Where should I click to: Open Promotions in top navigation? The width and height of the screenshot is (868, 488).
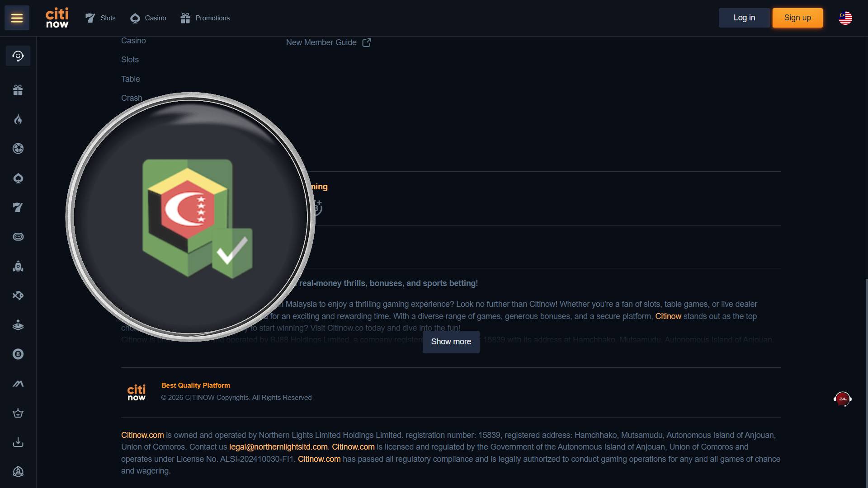pos(205,18)
